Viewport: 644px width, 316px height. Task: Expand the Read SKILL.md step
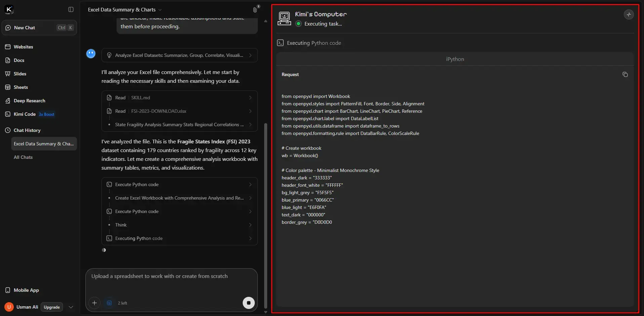179,98
